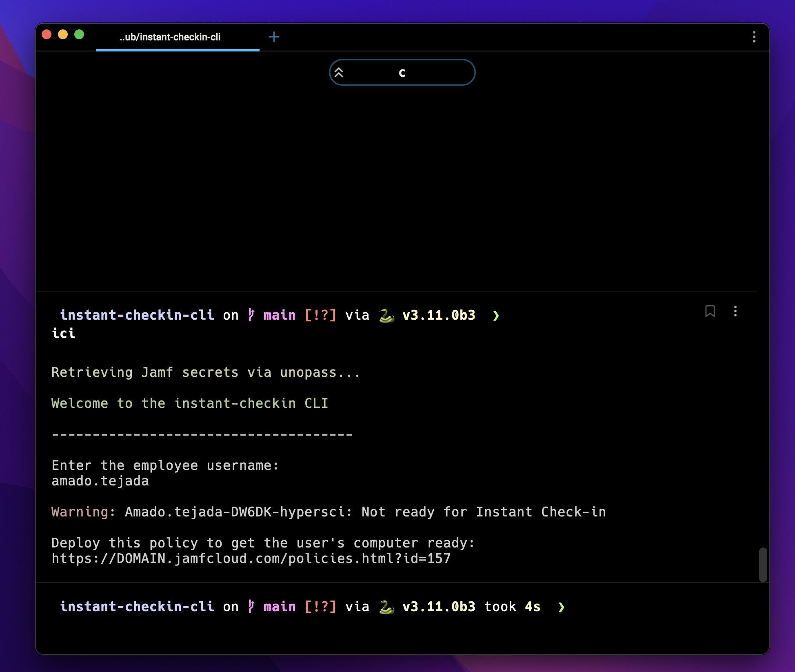
Task: Jump to previous block pill labeled c
Action: [402, 73]
